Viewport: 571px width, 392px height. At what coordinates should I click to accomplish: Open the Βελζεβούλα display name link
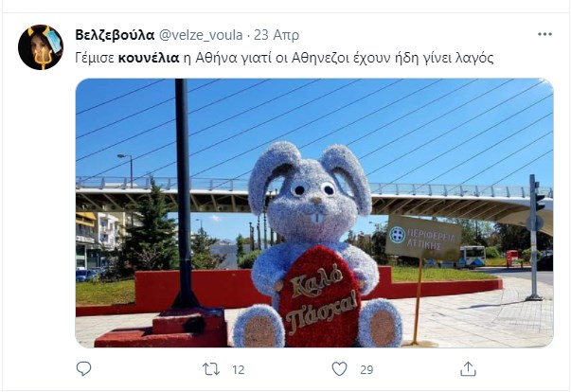(x=115, y=35)
